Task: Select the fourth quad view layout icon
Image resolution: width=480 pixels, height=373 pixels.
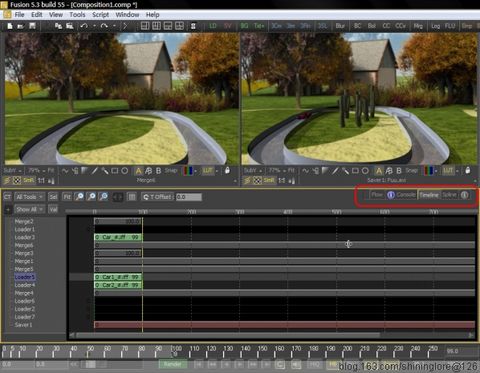Action: pos(179,26)
